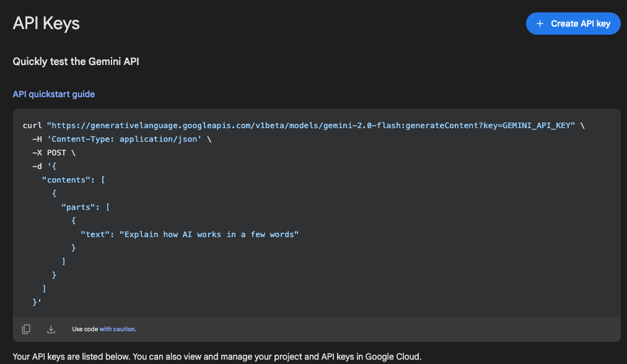Click 'Quickly test the Gemini API' text

(x=76, y=61)
